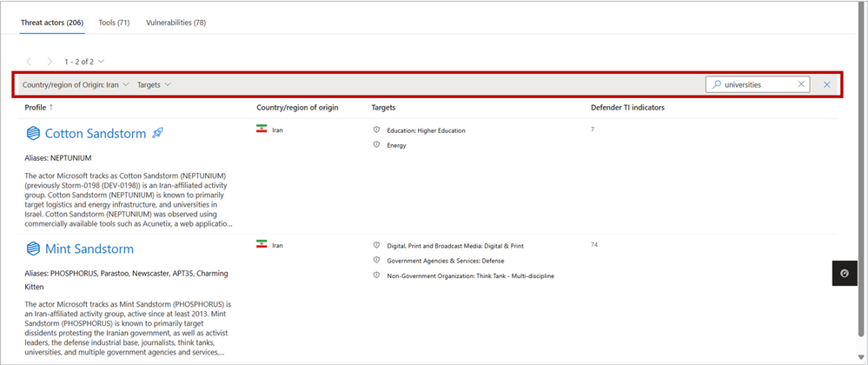This screenshot has height=365, width=868.
Task: Click 'Iran' text in Cotton Sandstorm row
Action: pos(277,130)
